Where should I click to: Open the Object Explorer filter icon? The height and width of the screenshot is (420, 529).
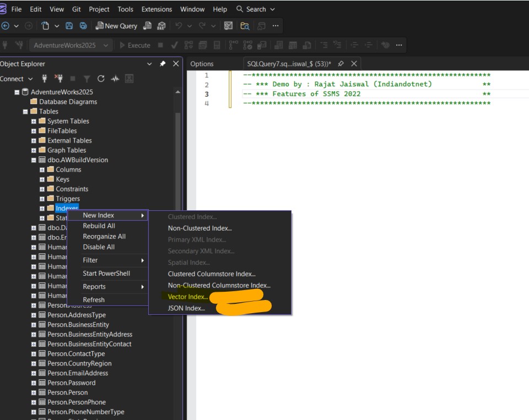coord(87,78)
